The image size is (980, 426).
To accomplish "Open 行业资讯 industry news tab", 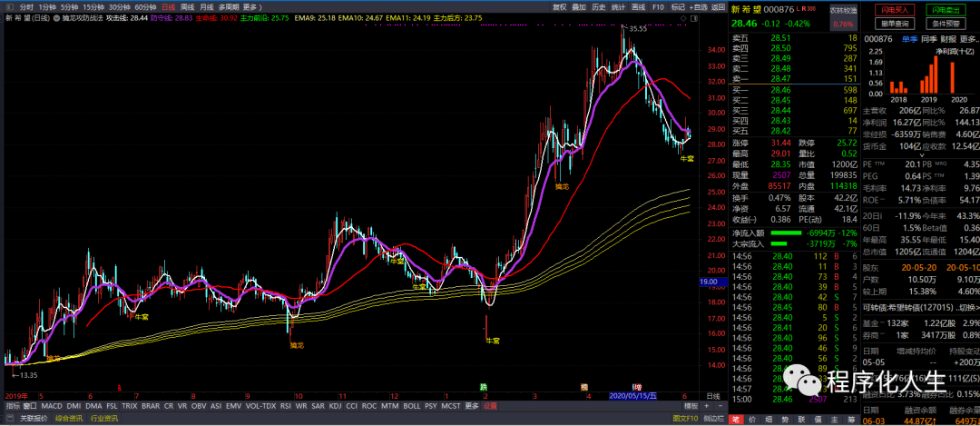I will point(103,418).
